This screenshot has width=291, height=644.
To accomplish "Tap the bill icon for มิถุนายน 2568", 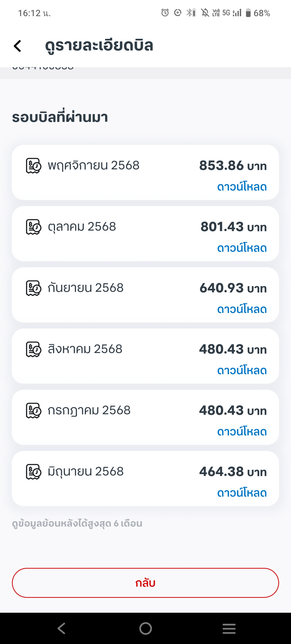I will pyautogui.click(x=33, y=472).
